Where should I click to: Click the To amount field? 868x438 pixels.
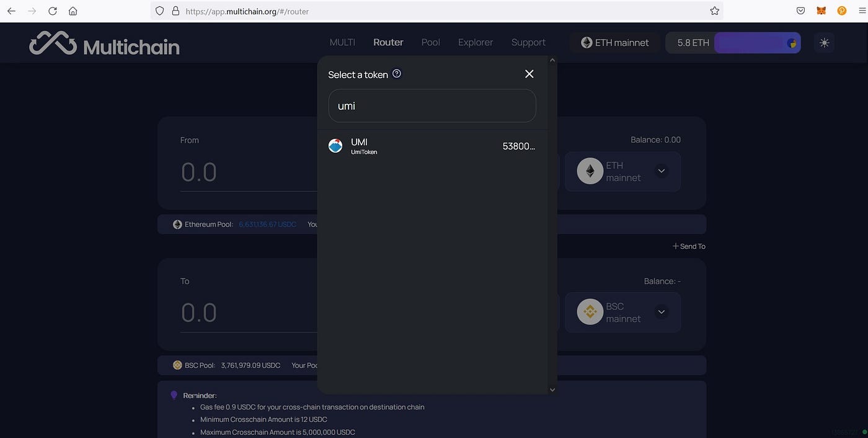click(248, 313)
